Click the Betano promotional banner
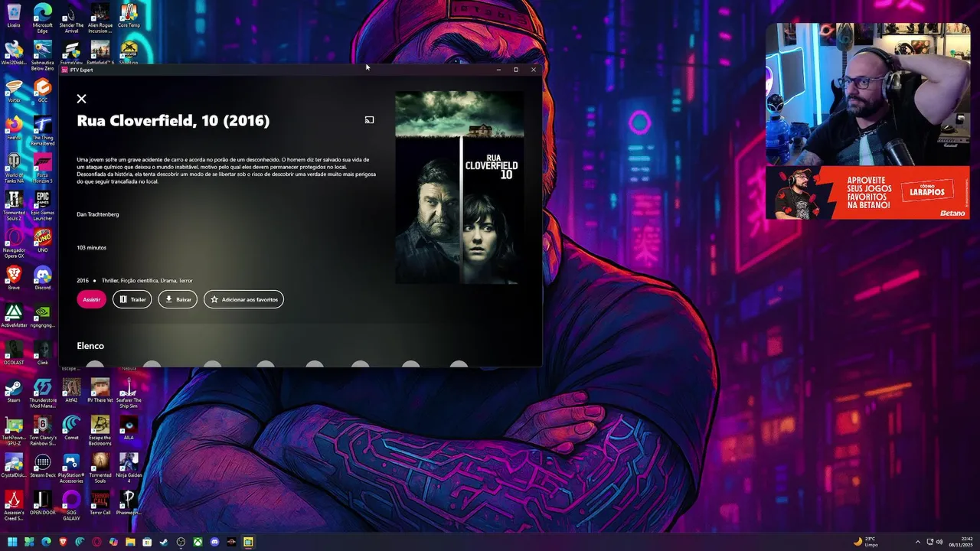The height and width of the screenshot is (551, 980). [x=867, y=193]
